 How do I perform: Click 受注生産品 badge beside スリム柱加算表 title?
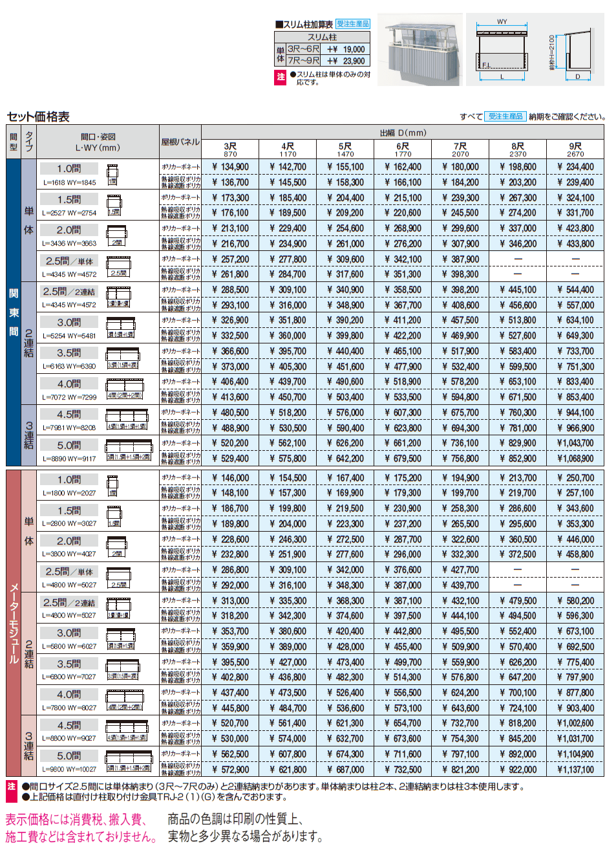point(352,24)
